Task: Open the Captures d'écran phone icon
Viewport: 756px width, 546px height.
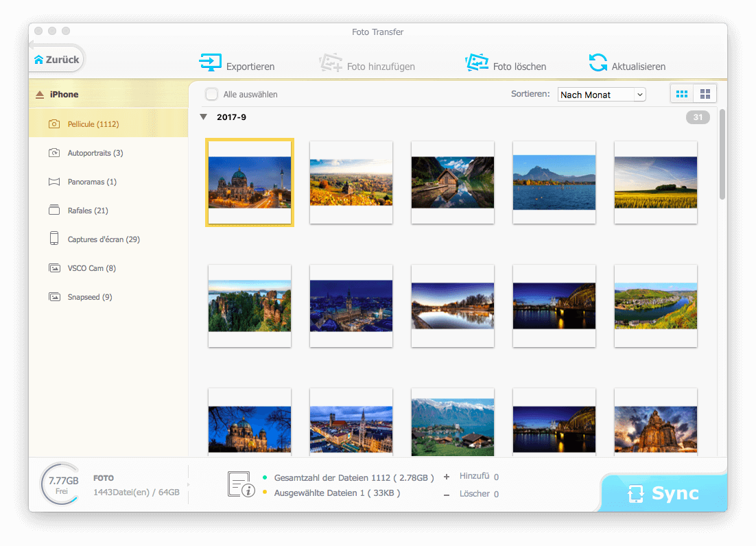Action: [54, 239]
